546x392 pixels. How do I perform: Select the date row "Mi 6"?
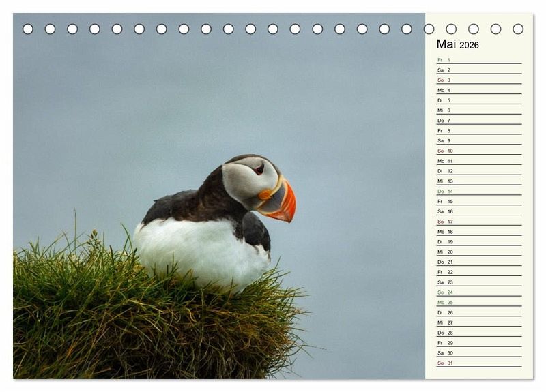479,110
